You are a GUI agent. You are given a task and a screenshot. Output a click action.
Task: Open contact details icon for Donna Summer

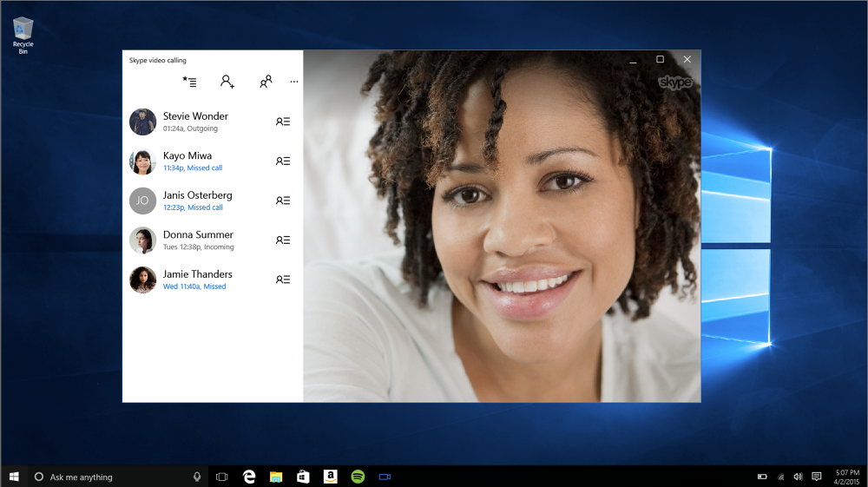point(283,240)
